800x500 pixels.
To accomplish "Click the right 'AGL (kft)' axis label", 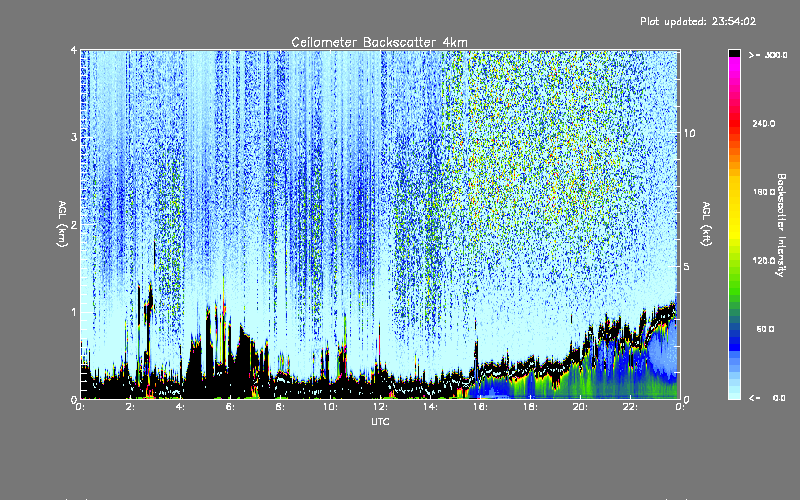I will [x=706, y=224].
